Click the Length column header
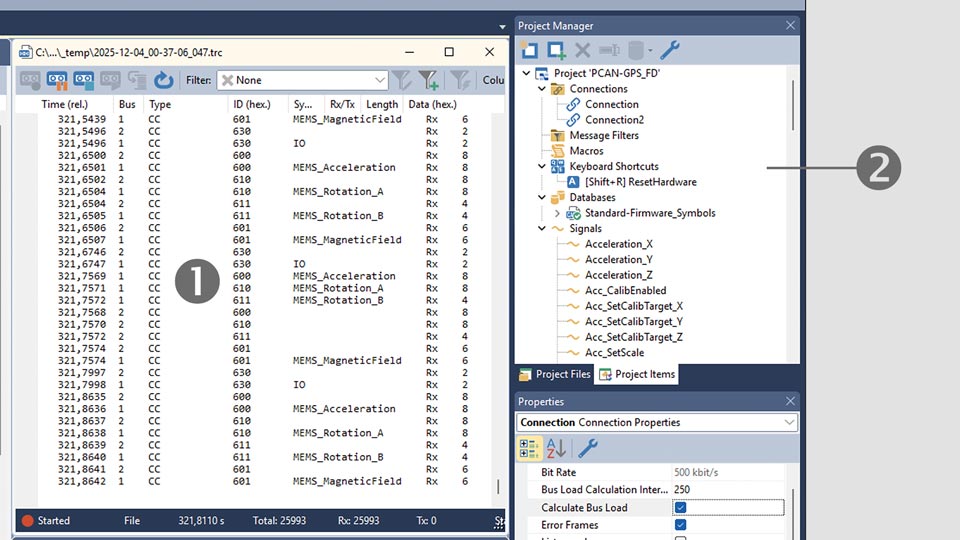The height and width of the screenshot is (540, 960). point(382,104)
